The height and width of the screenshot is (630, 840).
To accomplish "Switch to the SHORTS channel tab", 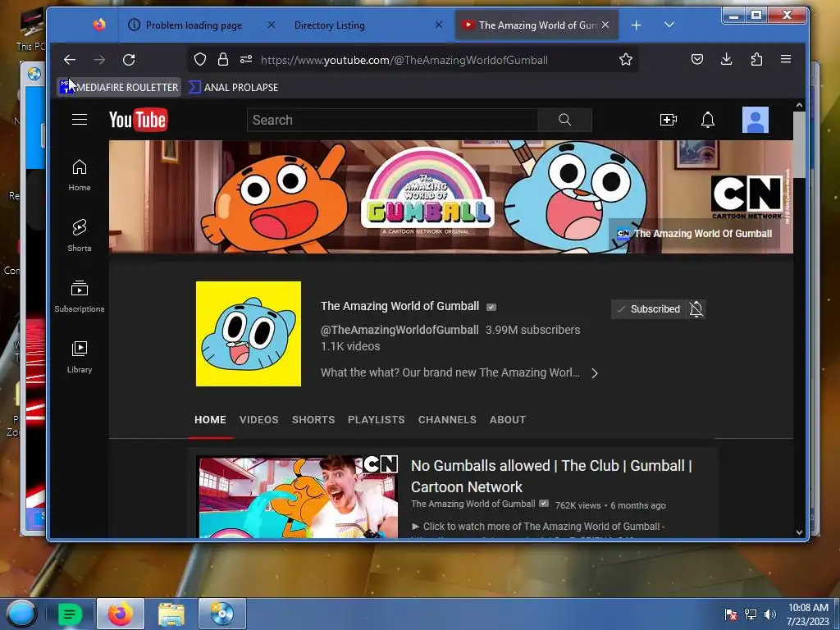I will point(313,420).
